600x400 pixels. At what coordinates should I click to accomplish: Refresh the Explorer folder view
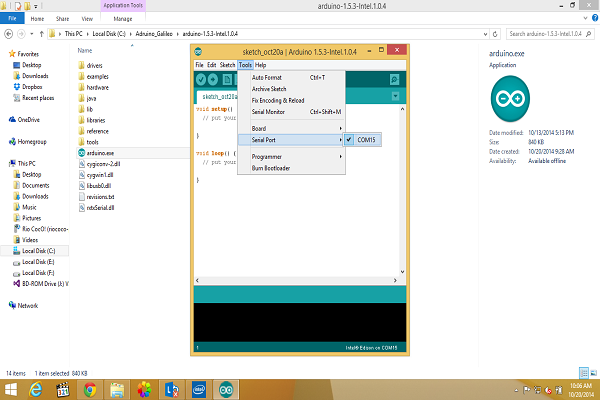pos(495,34)
